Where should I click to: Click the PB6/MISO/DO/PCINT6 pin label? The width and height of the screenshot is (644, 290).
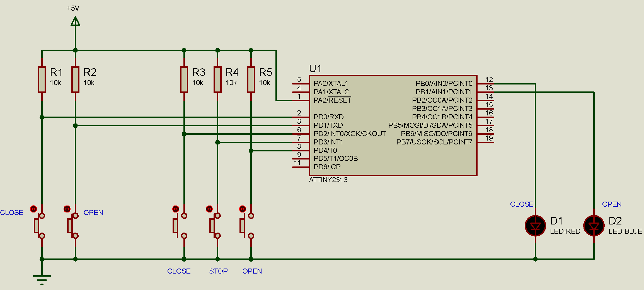(437, 134)
